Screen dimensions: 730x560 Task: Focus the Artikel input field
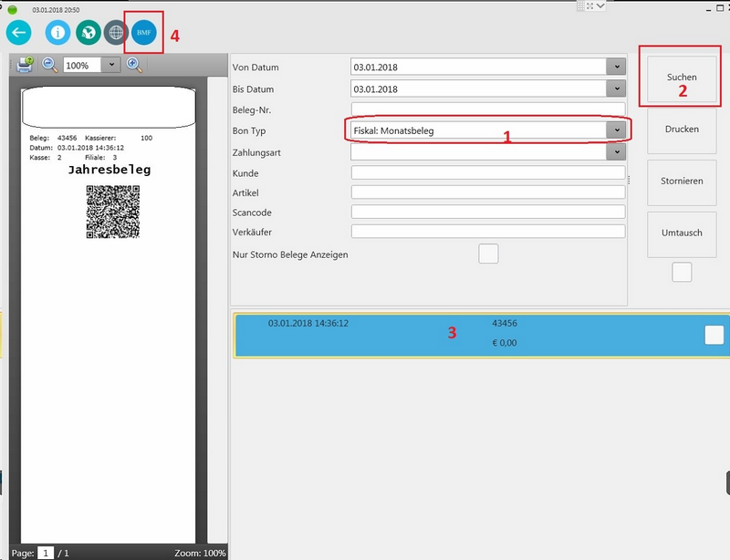(488, 192)
